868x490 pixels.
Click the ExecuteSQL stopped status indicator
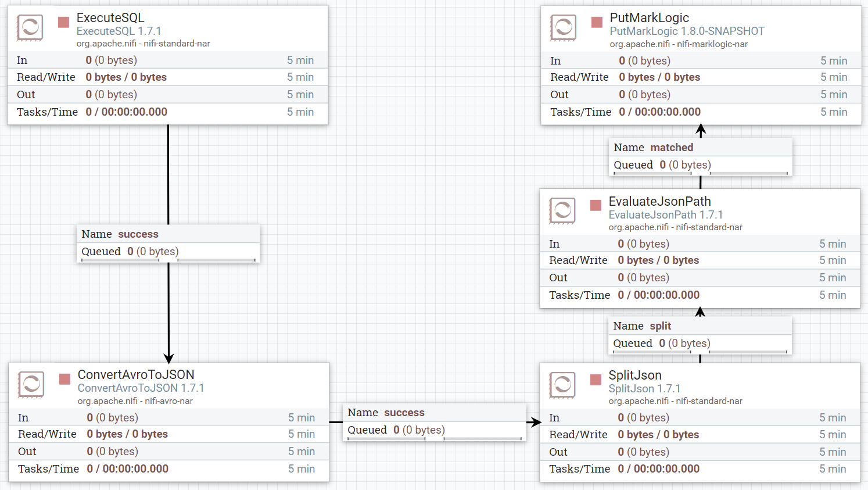64,22
